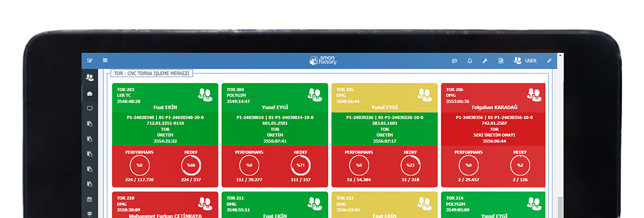
Task: Click the HEDEF %66 progress ring
Action: click(x=191, y=165)
